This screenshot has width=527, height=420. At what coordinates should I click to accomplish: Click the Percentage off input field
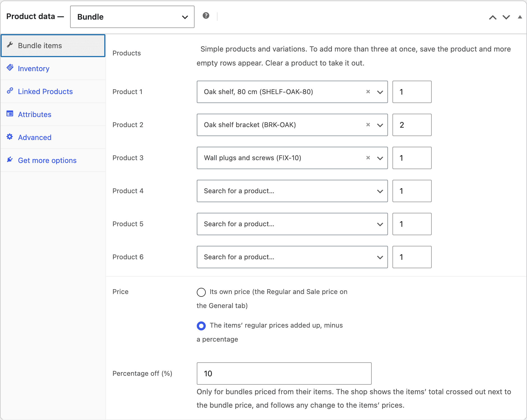coord(284,374)
